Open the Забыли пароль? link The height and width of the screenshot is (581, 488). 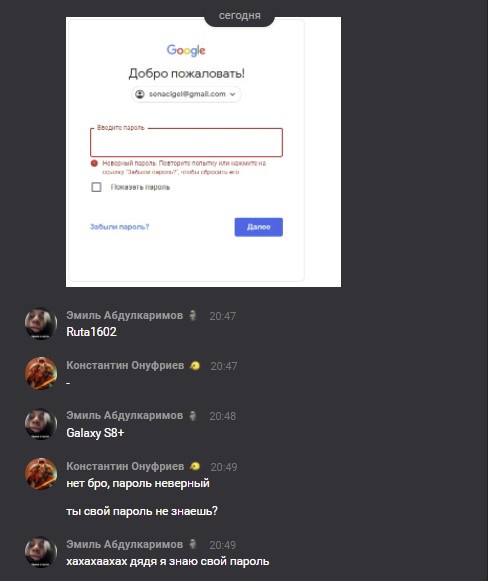pos(119,227)
